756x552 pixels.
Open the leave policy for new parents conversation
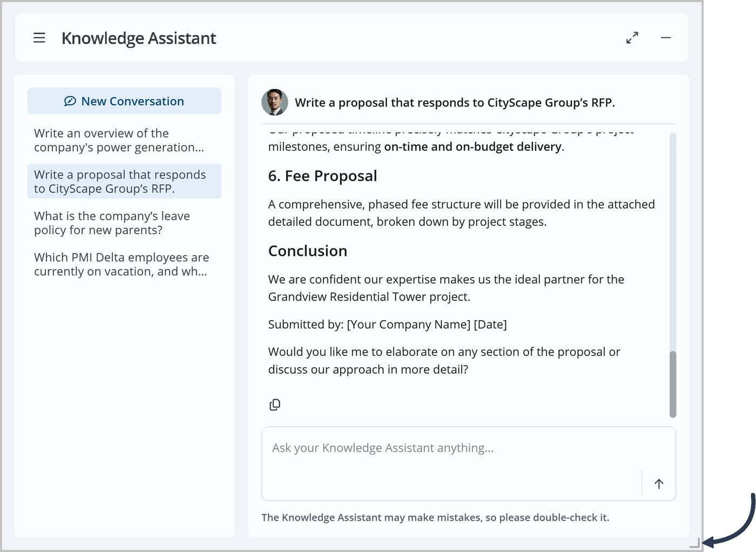[x=124, y=223]
